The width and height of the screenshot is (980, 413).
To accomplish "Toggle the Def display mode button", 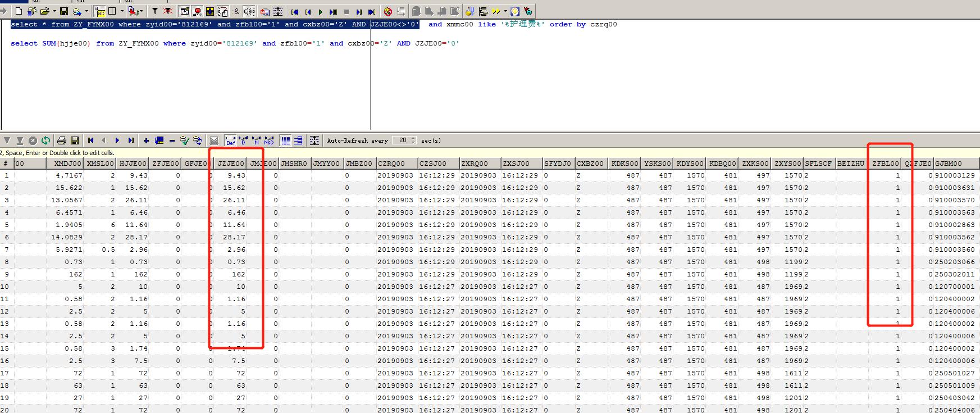I will 230,140.
